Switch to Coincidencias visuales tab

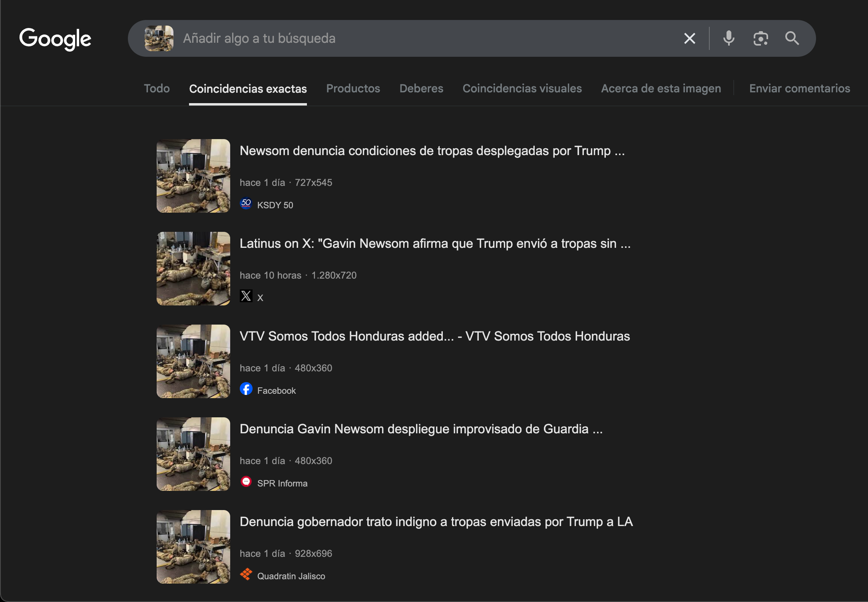[x=522, y=88]
